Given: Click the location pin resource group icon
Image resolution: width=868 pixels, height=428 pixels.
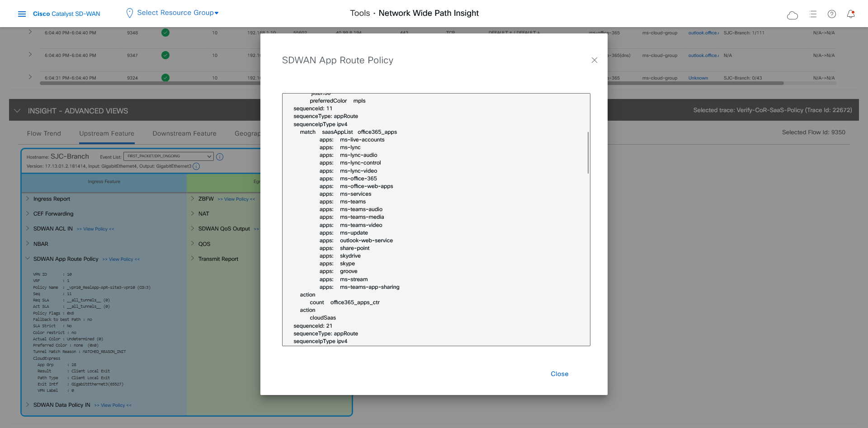Looking at the screenshot, I should click(129, 13).
